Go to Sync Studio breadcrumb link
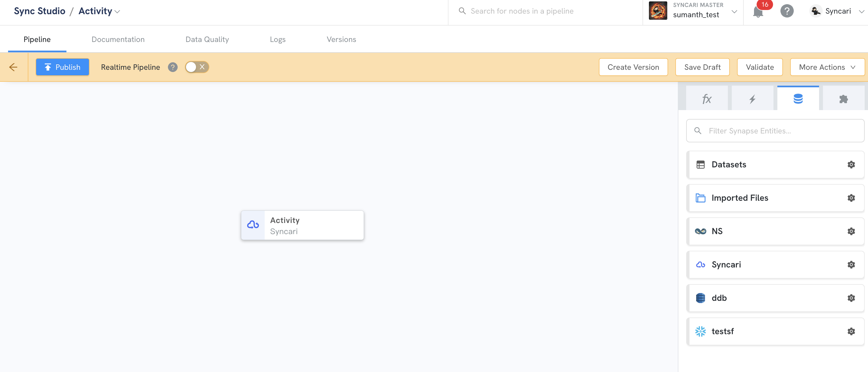The image size is (868, 372). [x=39, y=11]
